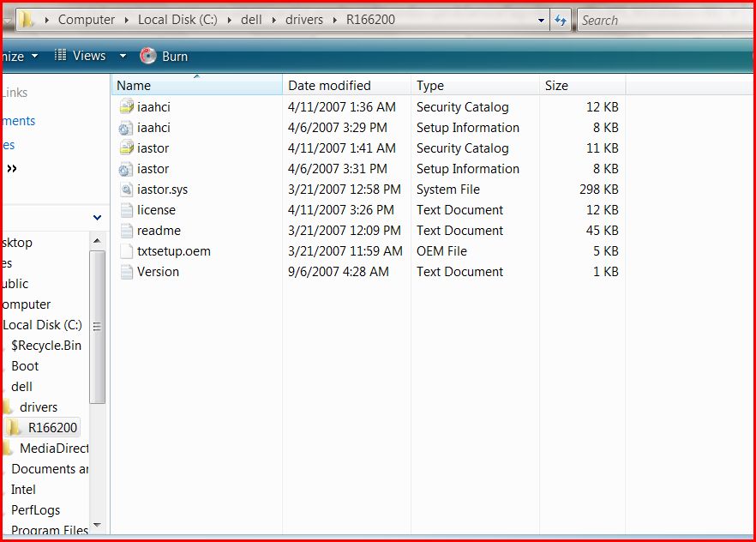
Task: Select Local Disk (C:) in folder tree
Action: (x=43, y=325)
